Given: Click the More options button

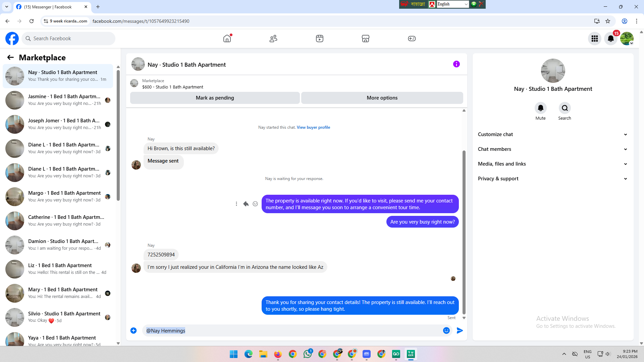Looking at the screenshot, I should (x=382, y=98).
